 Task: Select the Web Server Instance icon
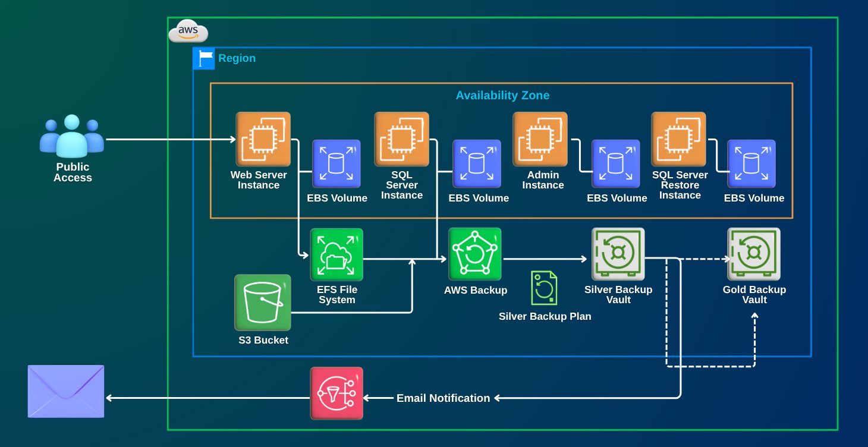click(x=263, y=140)
